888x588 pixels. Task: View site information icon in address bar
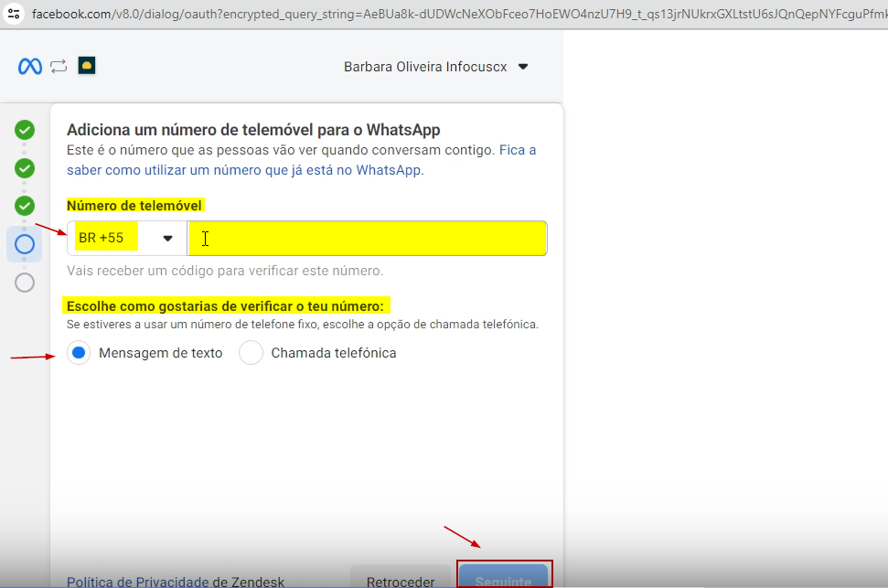(x=14, y=15)
